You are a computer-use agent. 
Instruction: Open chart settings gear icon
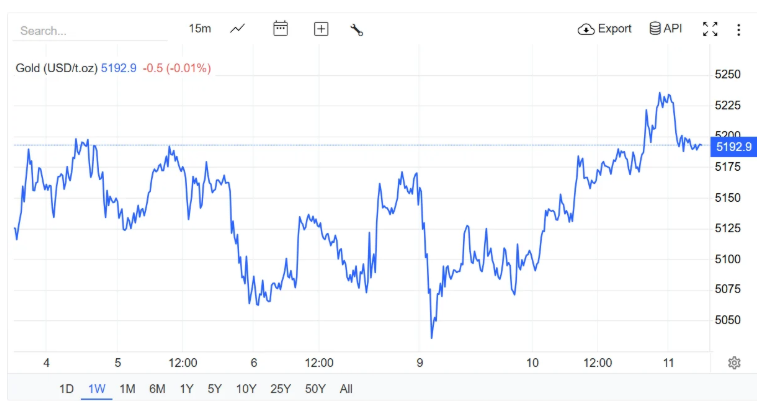click(x=734, y=362)
